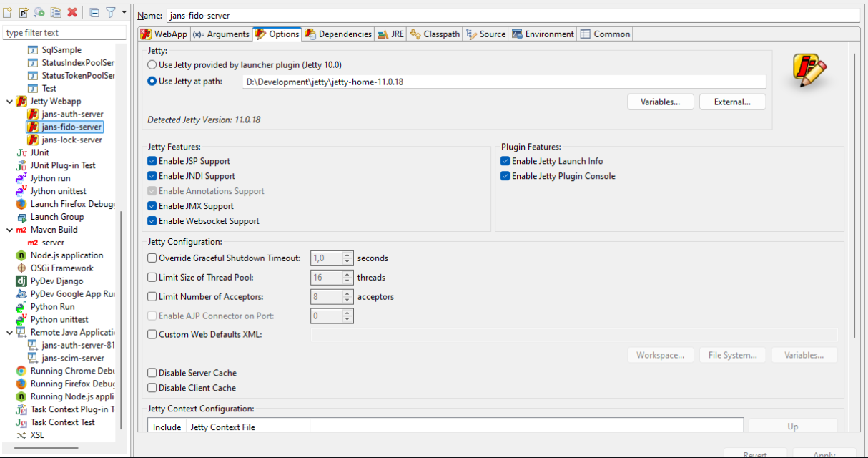
Task: Click the Variables... button beside Jetty path
Action: (660, 102)
